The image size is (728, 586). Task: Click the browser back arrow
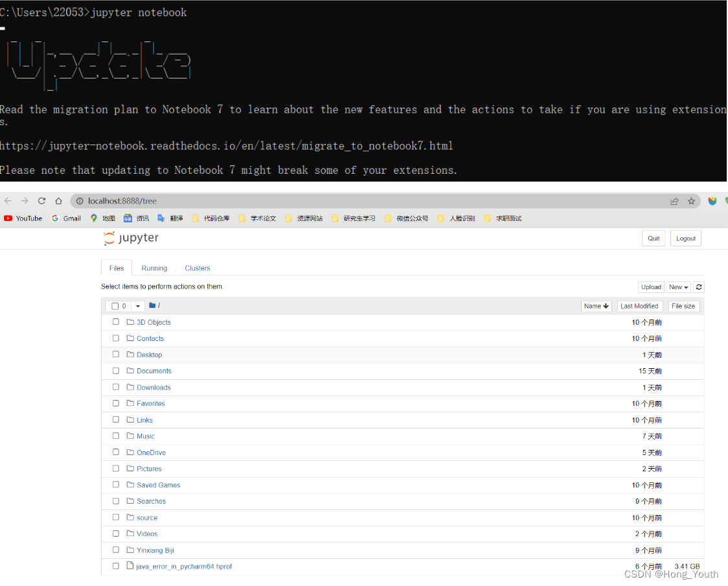(8, 201)
